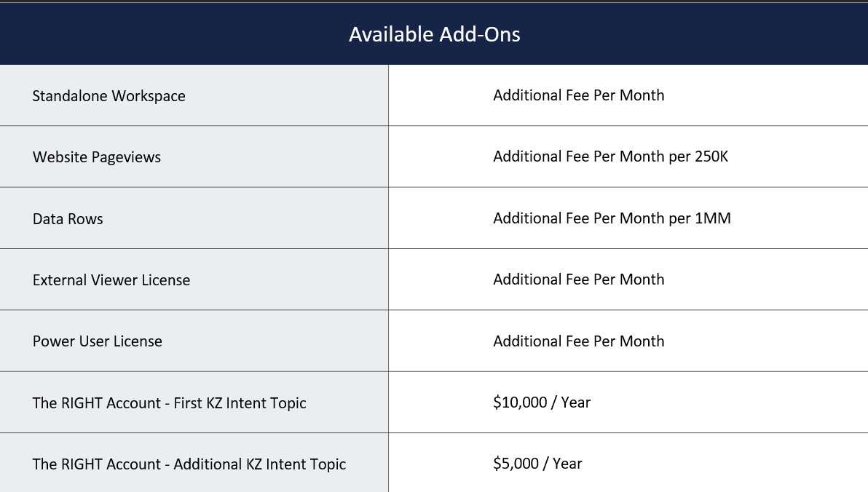This screenshot has width=868, height=492.
Task: Click the Available Add-Ons header title
Action: coord(434,34)
